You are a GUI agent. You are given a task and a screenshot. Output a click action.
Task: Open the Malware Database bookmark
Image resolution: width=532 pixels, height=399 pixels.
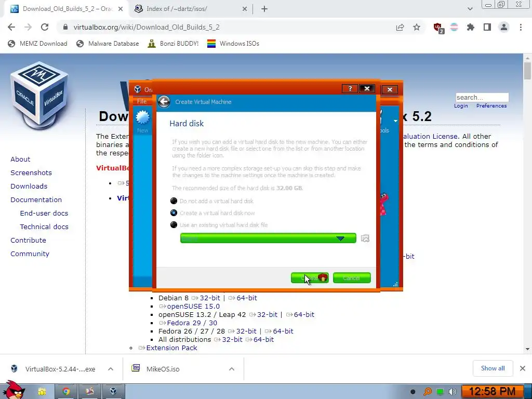(108, 44)
